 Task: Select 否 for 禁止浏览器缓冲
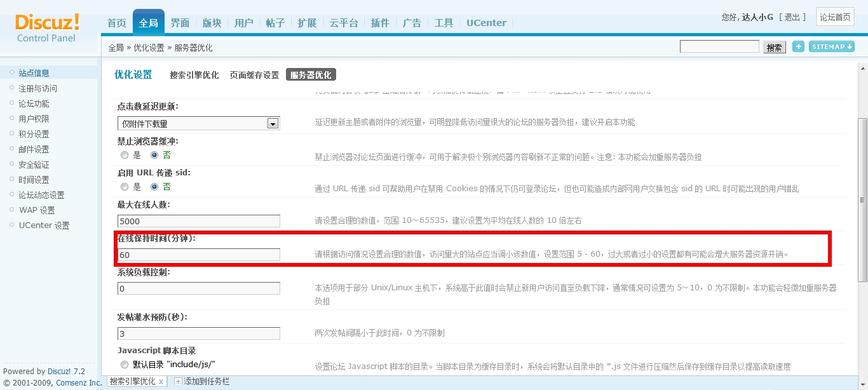tap(154, 155)
